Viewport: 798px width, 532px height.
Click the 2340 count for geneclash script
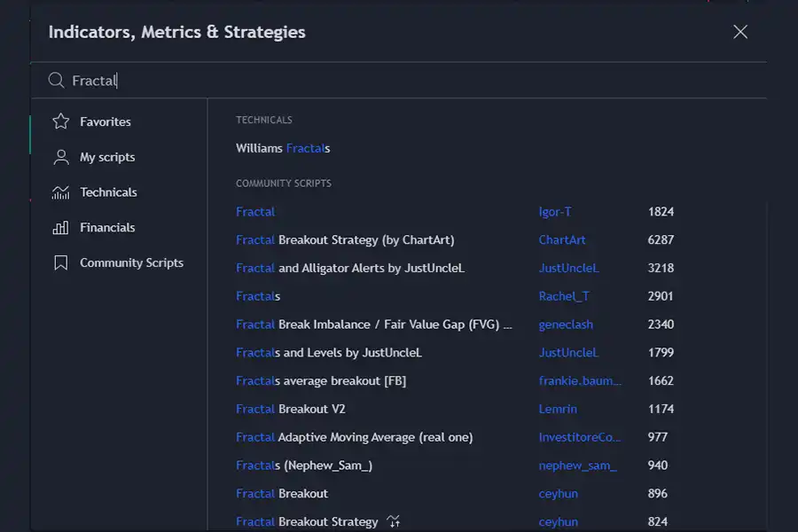point(661,325)
